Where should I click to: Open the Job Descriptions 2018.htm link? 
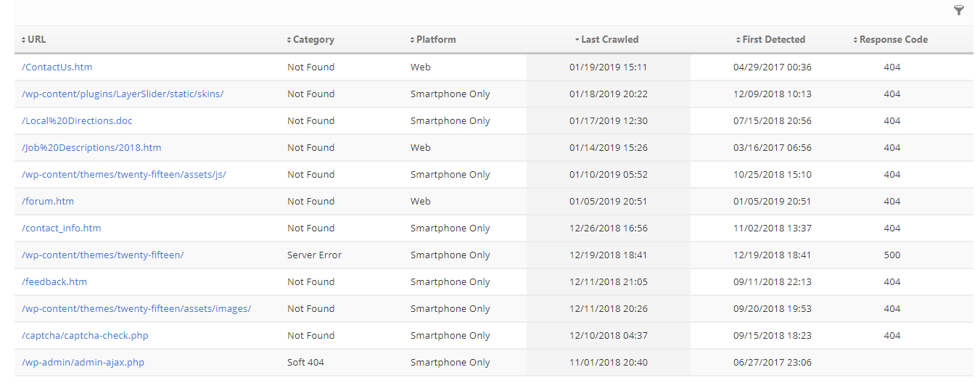(91, 148)
